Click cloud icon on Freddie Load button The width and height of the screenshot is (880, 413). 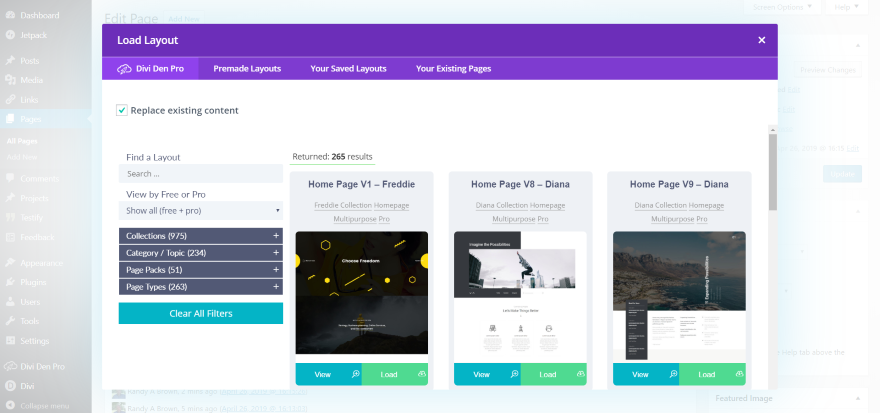422,374
